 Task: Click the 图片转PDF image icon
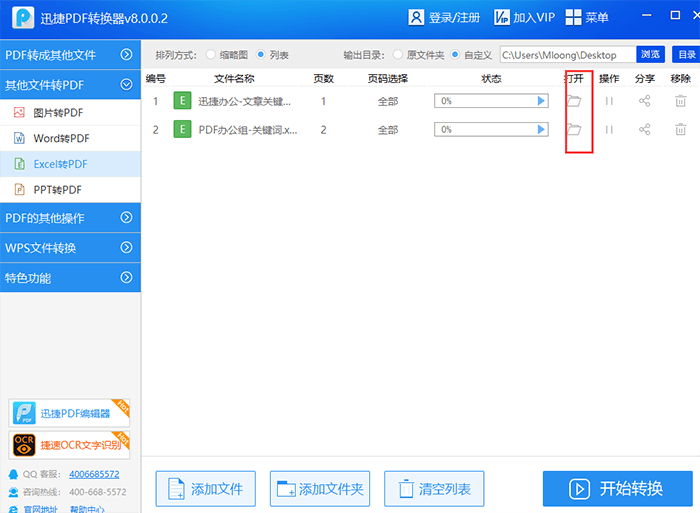pyautogui.click(x=19, y=113)
